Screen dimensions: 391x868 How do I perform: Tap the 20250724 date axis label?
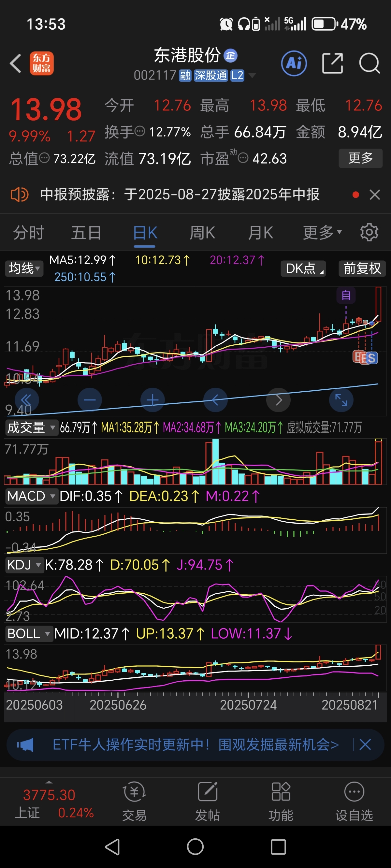(x=248, y=705)
